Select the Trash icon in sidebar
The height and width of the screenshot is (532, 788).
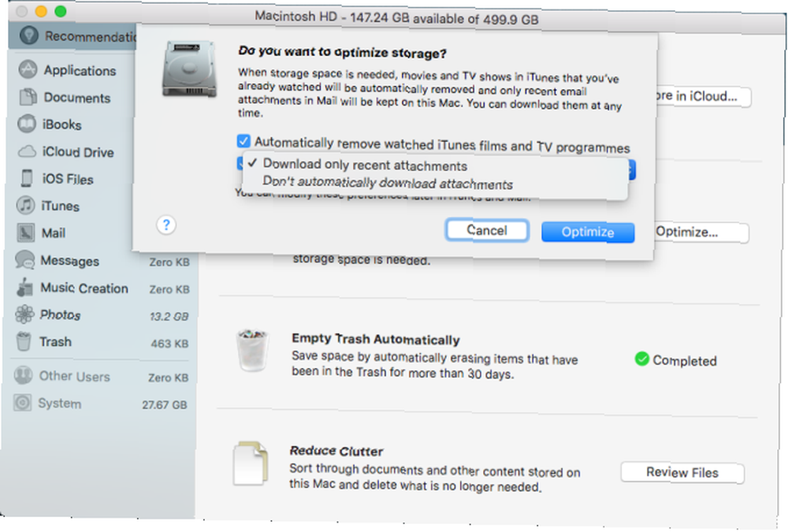[23, 341]
